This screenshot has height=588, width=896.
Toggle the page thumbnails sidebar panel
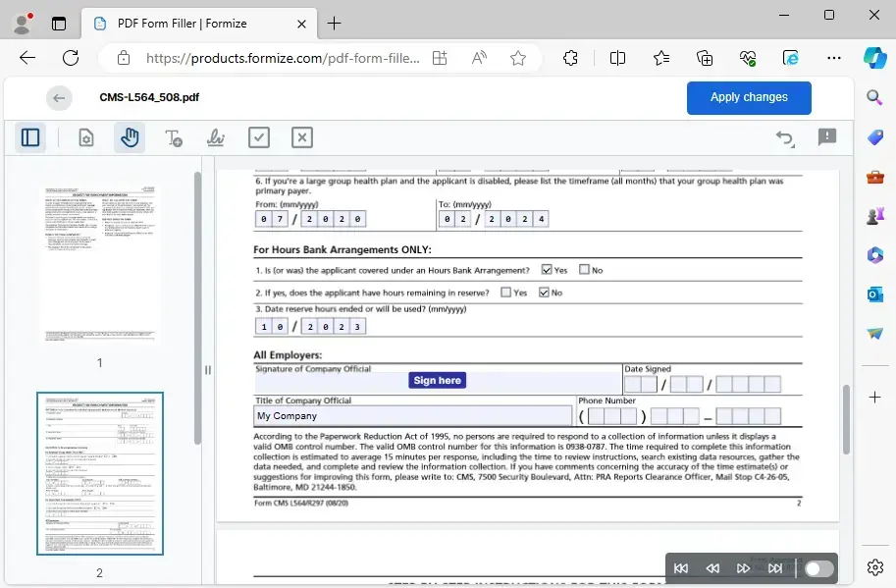(30, 137)
